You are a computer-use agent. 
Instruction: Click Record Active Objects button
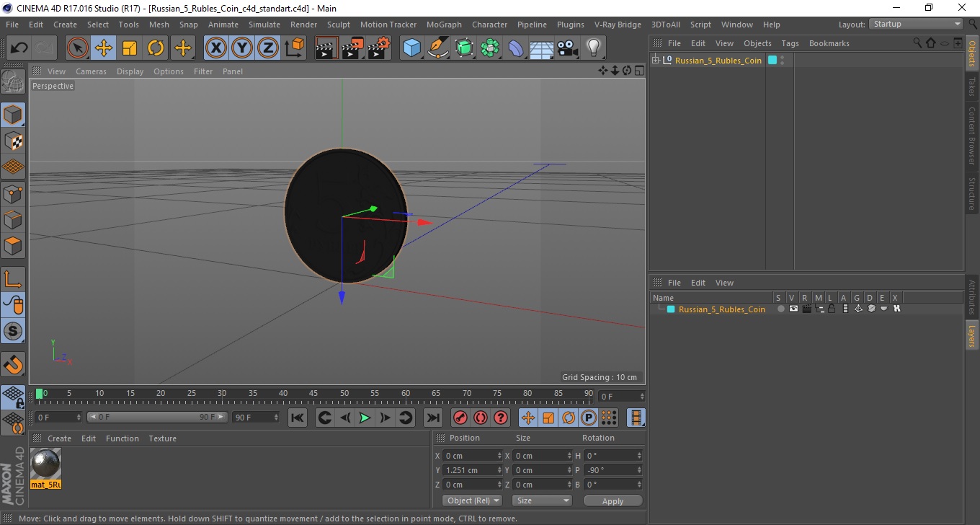pos(460,418)
